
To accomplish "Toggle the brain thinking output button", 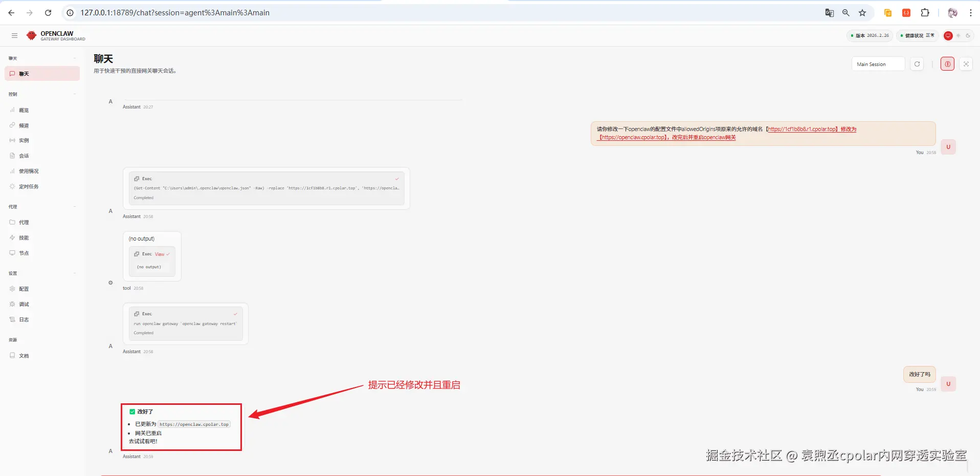I will click(947, 64).
